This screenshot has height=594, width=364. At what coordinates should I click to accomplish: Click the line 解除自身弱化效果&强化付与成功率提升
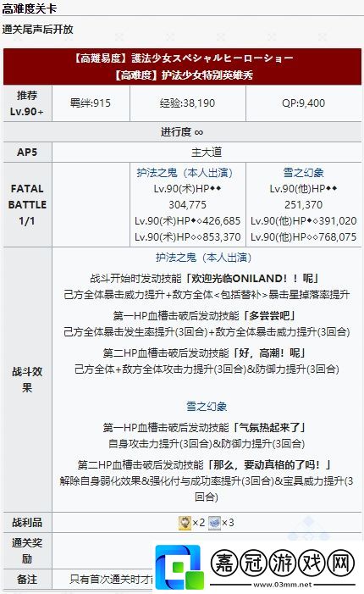pos(207,489)
